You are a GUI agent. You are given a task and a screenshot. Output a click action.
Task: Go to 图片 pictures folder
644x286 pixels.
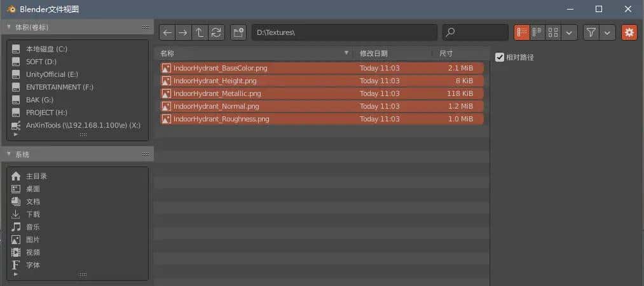tap(77, 240)
